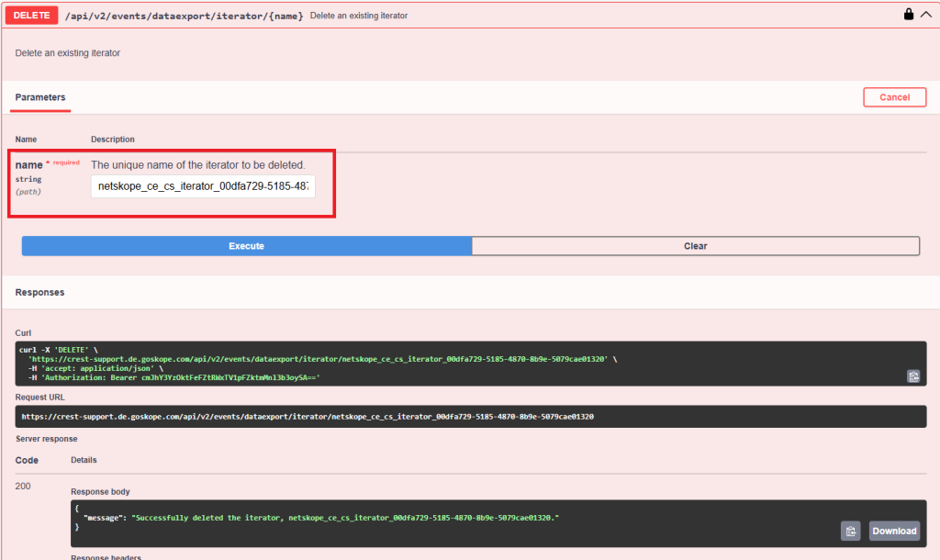Click the "Successfully deleted the iterator" message
This screenshot has height=560, width=940.
point(346,518)
